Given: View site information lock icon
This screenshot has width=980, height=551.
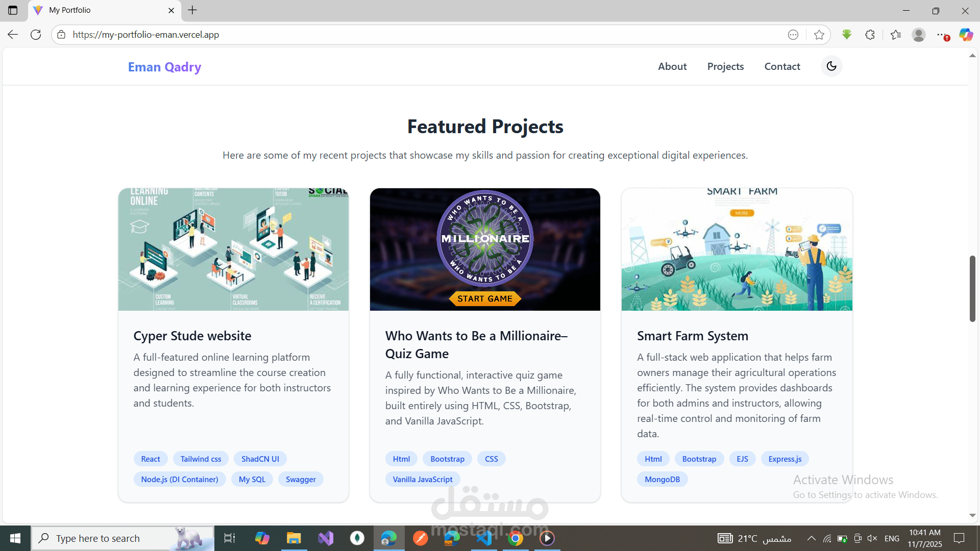Looking at the screenshot, I should 61,35.
